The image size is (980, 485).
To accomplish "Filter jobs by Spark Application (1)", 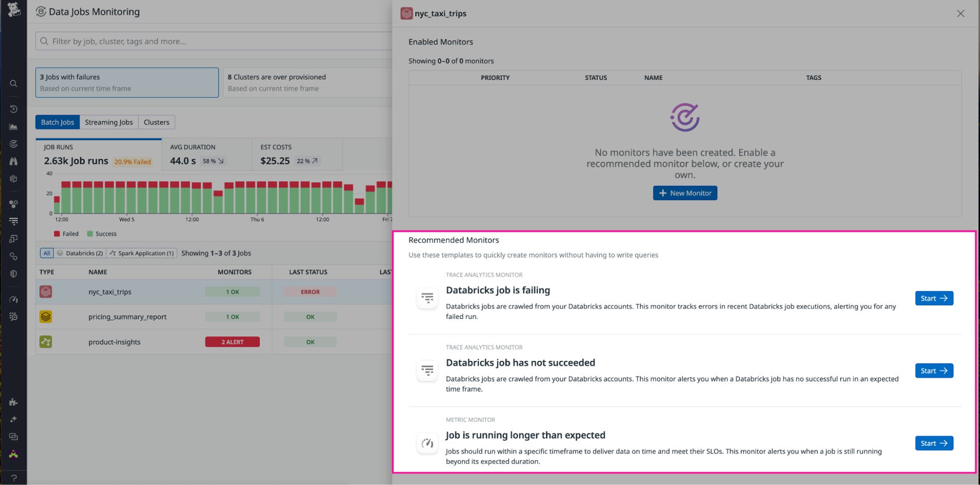I will [142, 253].
